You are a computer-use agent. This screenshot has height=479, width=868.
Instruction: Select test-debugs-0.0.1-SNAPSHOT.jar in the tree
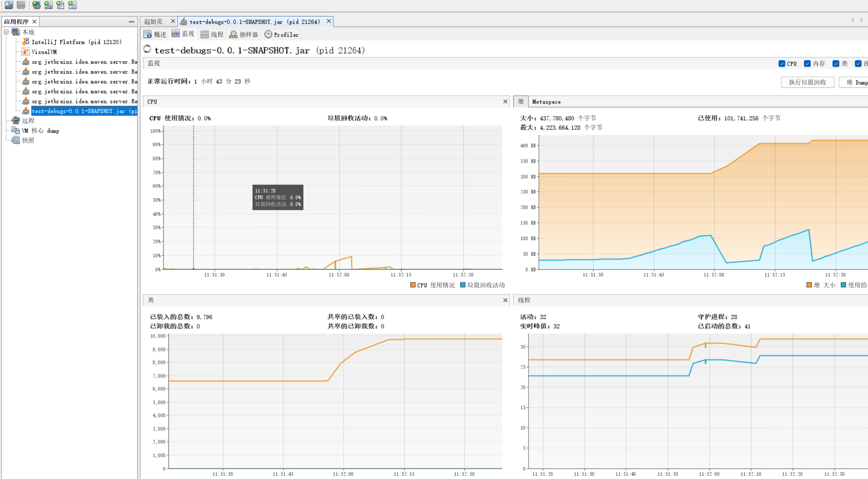84,111
